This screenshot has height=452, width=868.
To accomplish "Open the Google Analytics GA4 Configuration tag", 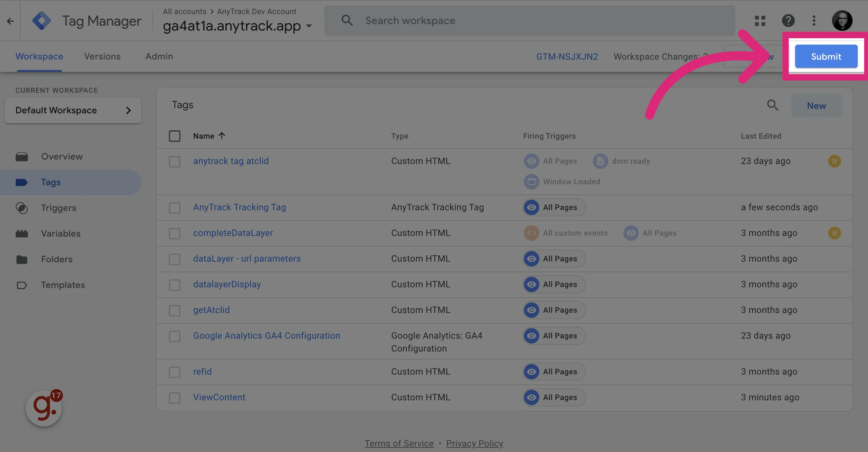I will tap(266, 336).
